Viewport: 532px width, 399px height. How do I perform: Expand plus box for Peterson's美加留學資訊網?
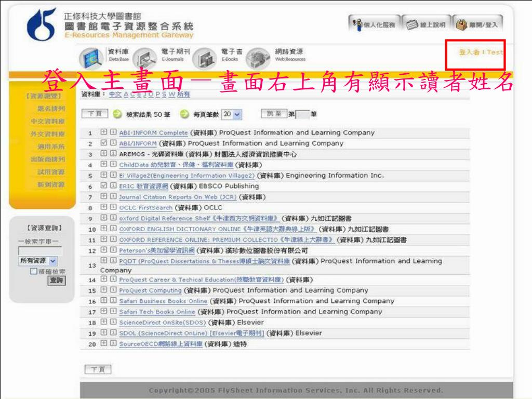pyautogui.click(x=104, y=250)
